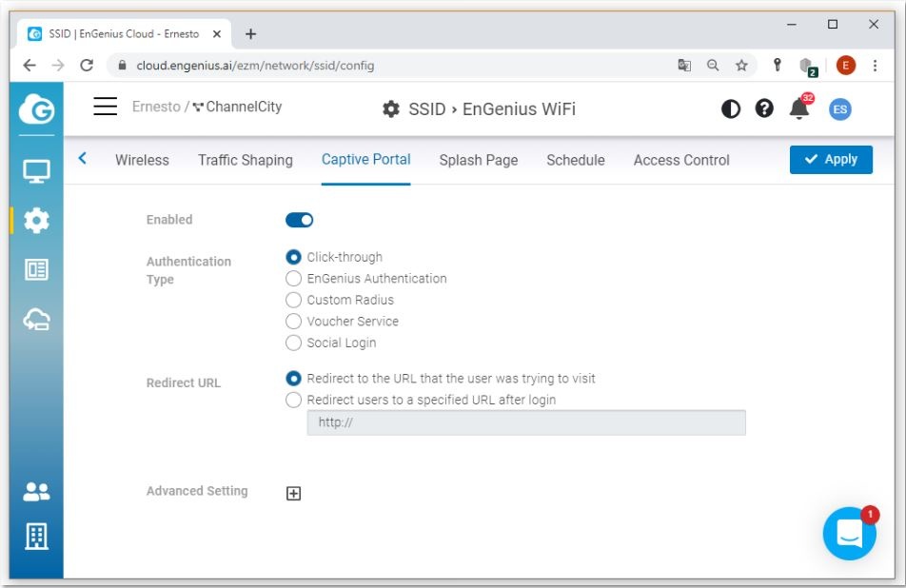This screenshot has height=588, width=906.
Task: Choose Redirect users to a specified URL
Action: (x=294, y=401)
